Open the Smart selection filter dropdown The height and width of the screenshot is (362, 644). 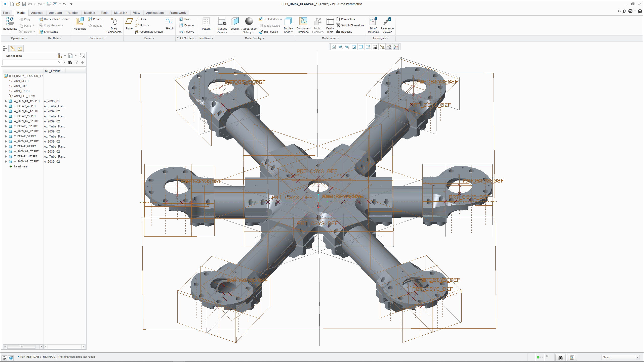tap(637, 357)
